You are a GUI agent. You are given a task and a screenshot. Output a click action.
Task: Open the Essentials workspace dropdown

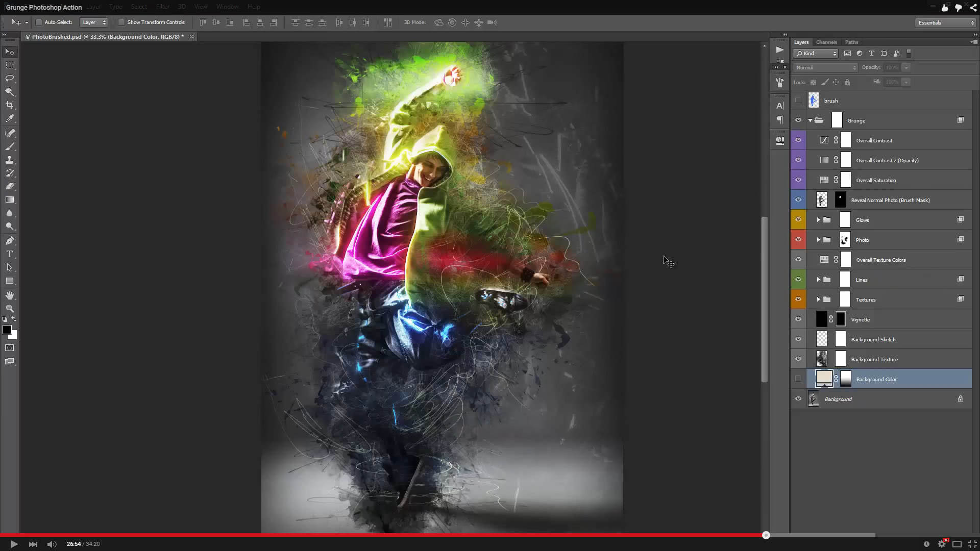(x=945, y=22)
